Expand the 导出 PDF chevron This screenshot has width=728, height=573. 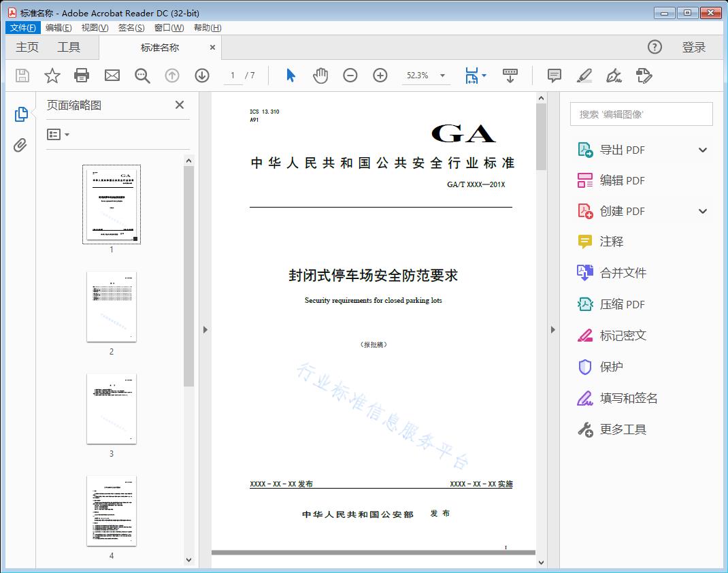(x=702, y=149)
